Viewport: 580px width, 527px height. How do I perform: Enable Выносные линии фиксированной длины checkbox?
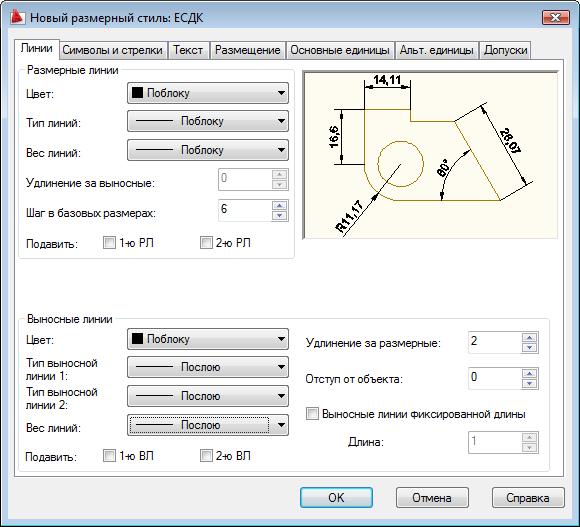(x=312, y=413)
